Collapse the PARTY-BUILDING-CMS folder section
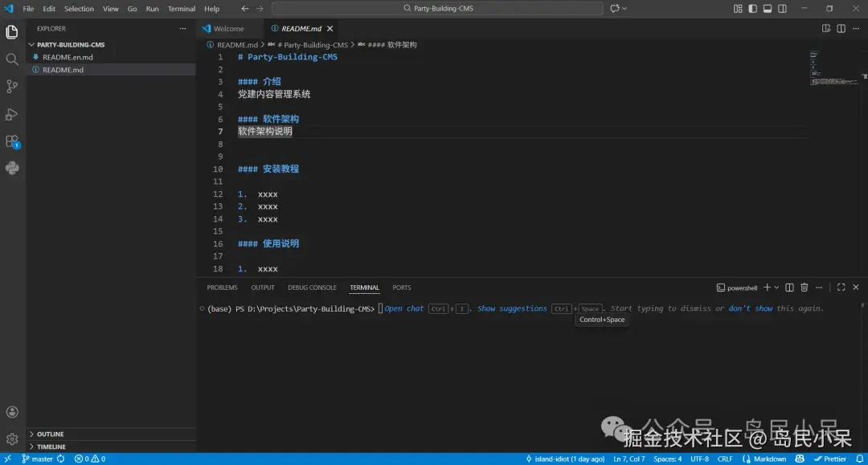 pos(111,44)
